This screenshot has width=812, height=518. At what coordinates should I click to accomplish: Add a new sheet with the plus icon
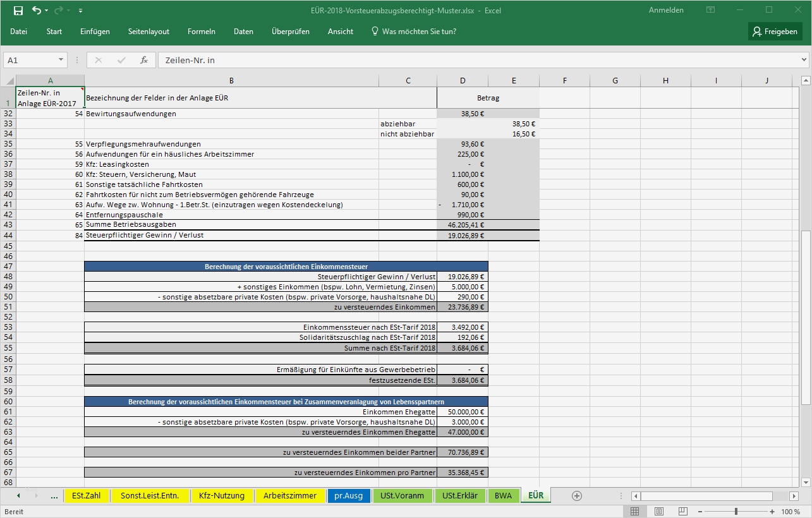point(576,496)
